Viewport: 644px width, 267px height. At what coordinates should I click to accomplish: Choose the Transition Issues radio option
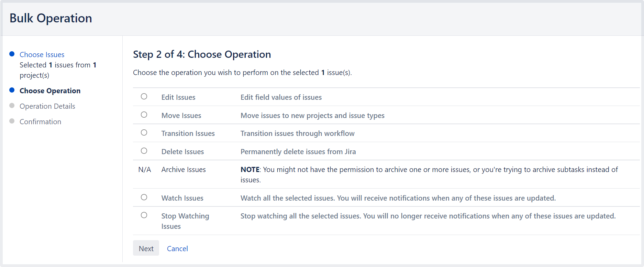pyautogui.click(x=144, y=133)
